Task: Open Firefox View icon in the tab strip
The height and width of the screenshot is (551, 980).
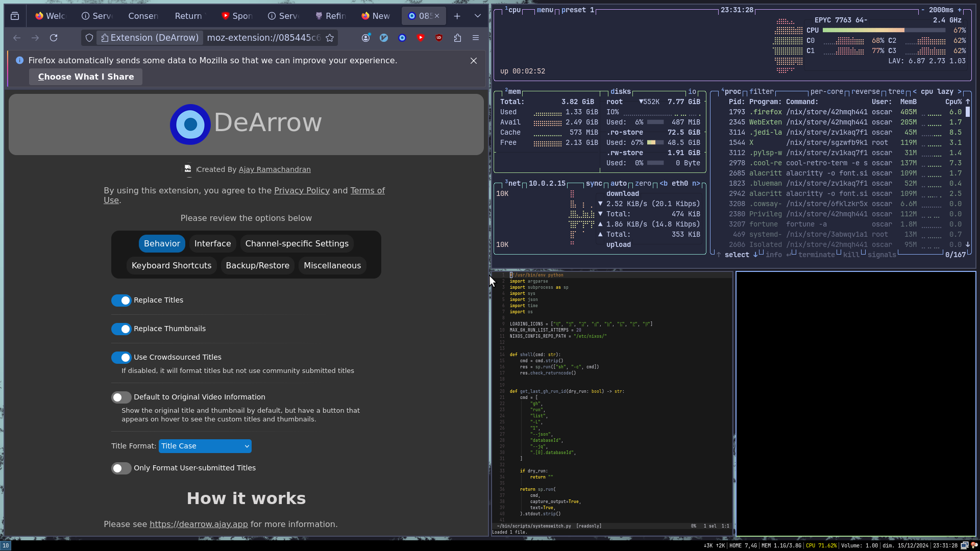Action: [15, 16]
